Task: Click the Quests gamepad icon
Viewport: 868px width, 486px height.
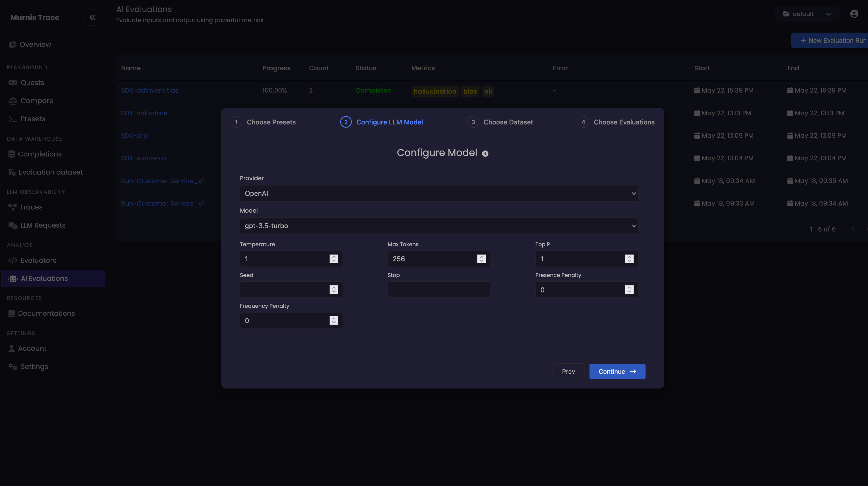Action: coord(13,83)
